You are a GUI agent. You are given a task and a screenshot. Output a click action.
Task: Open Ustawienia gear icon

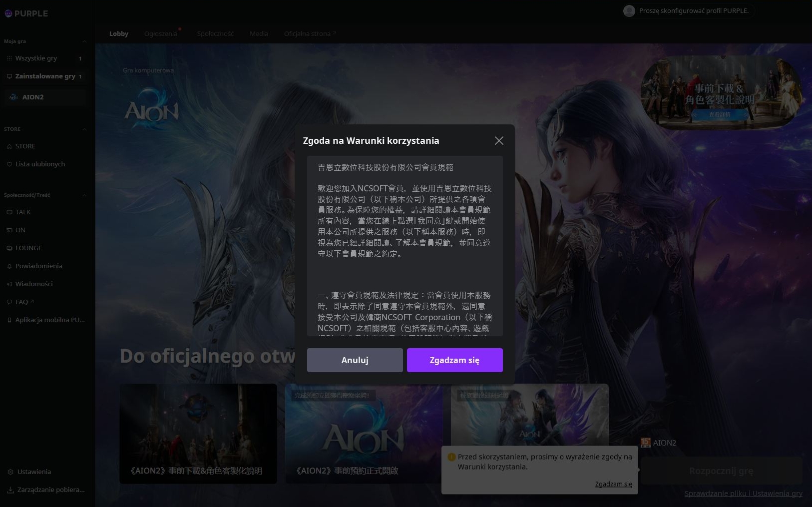click(x=10, y=472)
